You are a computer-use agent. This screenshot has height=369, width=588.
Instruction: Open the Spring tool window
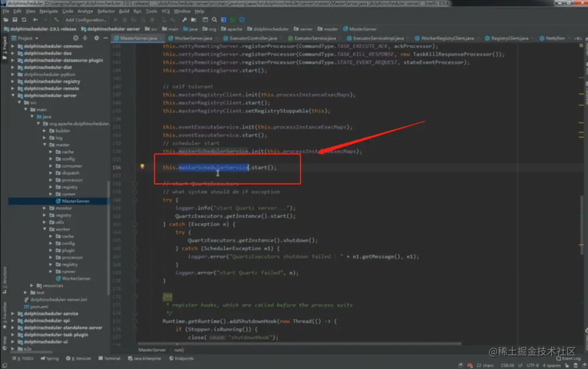pos(50,359)
